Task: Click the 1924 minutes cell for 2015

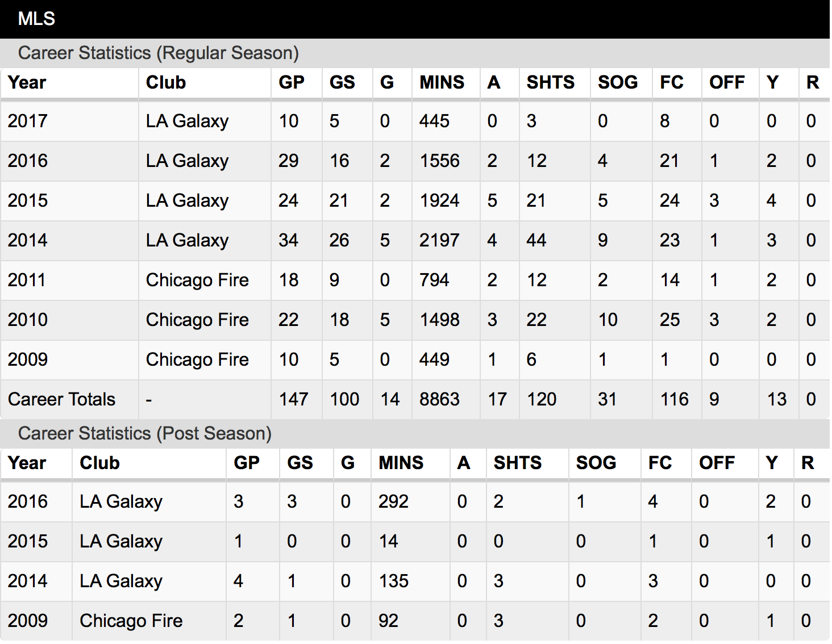Action: pyautogui.click(x=439, y=200)
